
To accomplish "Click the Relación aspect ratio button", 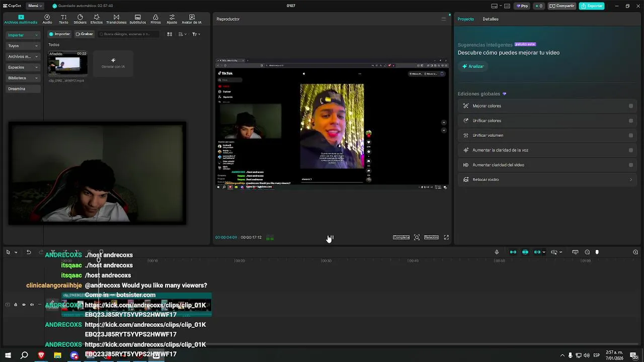I will click(431, 237).
